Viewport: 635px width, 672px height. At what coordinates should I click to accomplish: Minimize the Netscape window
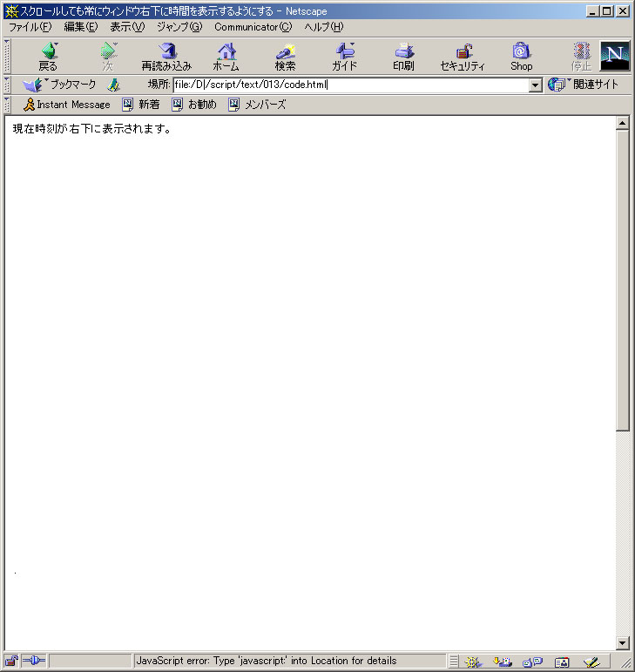[x=592, y=11]
